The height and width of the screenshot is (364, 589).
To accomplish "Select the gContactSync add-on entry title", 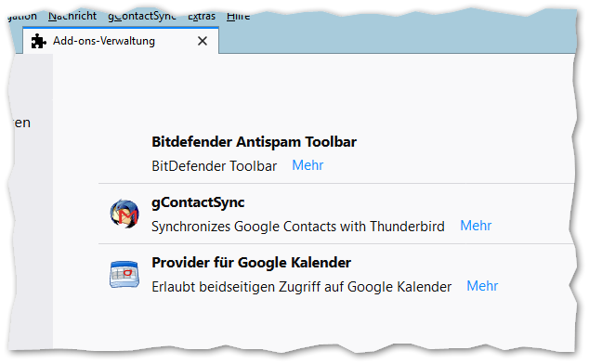I will coord(198,202).
